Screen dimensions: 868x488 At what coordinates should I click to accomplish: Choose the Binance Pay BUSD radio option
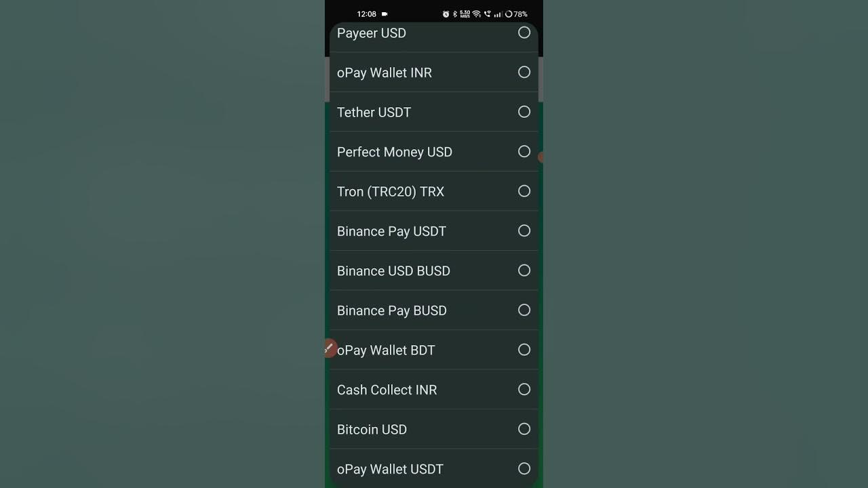pos(524,310)
